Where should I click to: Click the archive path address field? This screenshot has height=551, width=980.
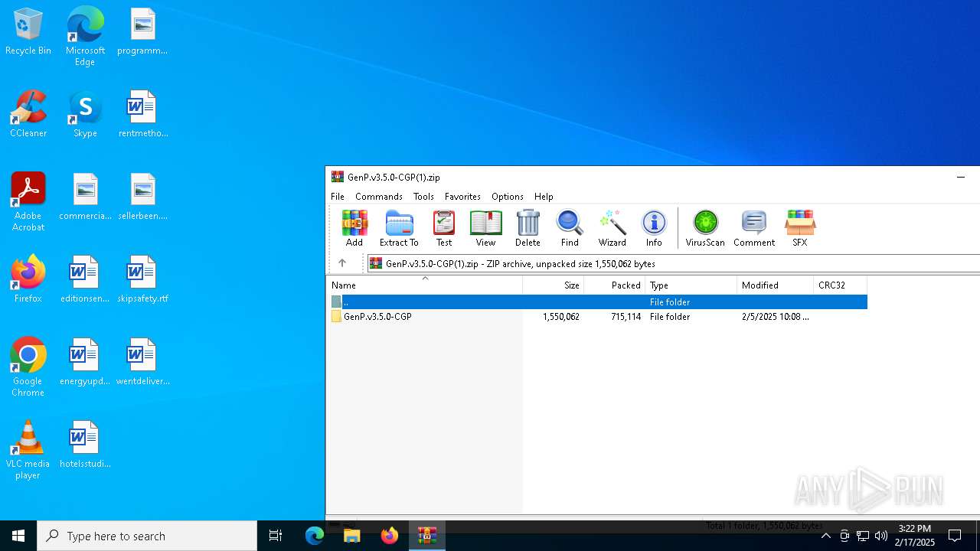[674, 263]
